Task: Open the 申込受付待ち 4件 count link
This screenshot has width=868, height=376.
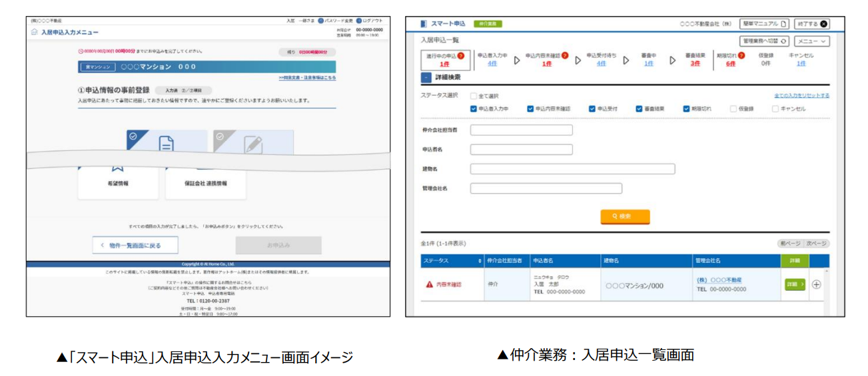Action: [602, 64]
